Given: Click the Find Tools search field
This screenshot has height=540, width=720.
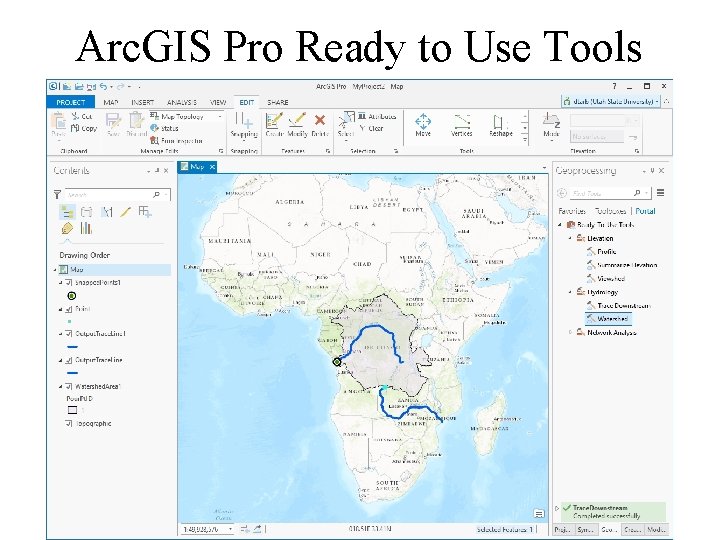Looking at the screenshot, I should [x=601, y=193].
